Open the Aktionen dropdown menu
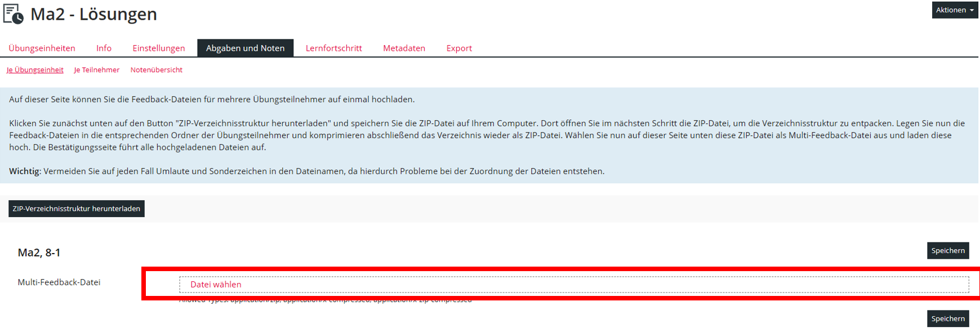This screenshot has height=332, width=980. pyautogui.click(x=955, y=10)
